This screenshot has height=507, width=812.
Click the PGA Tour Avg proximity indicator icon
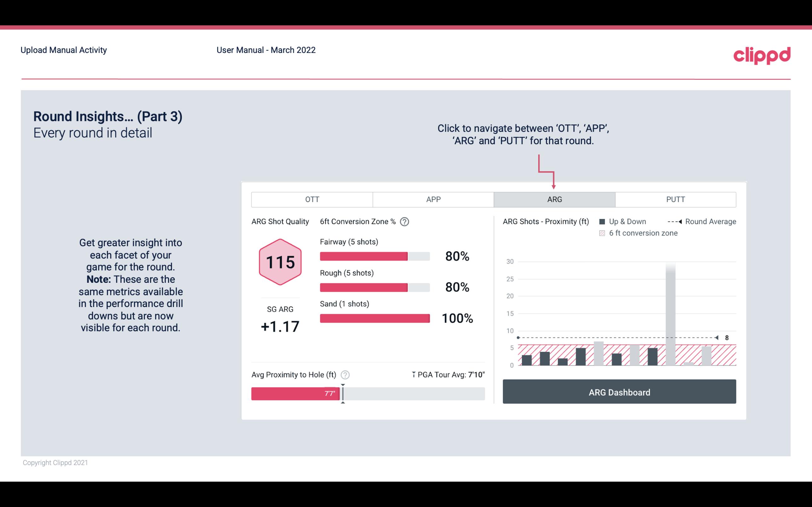pos(414,374)
